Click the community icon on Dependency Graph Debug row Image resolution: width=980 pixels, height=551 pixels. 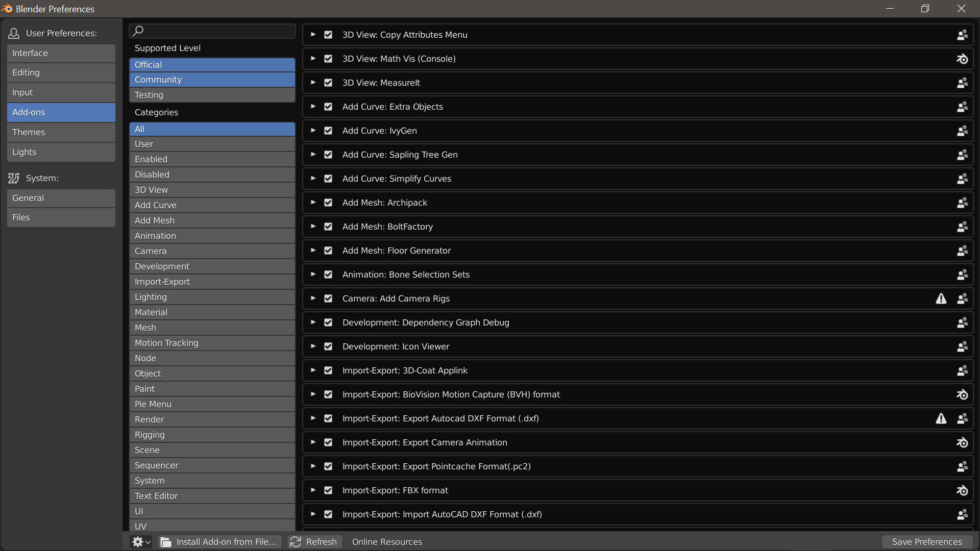(962, 322)
